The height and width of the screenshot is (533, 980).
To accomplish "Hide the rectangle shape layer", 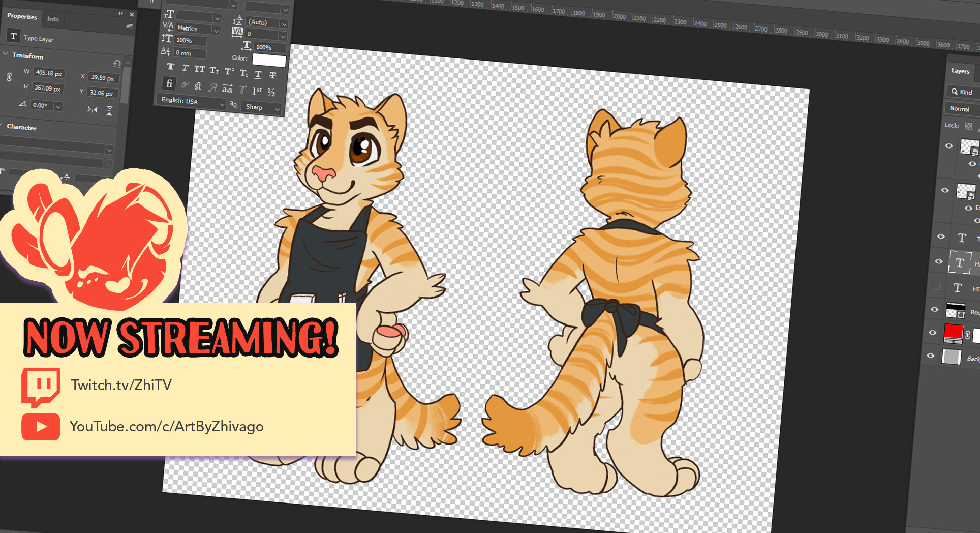I will (x=934, y=309).
